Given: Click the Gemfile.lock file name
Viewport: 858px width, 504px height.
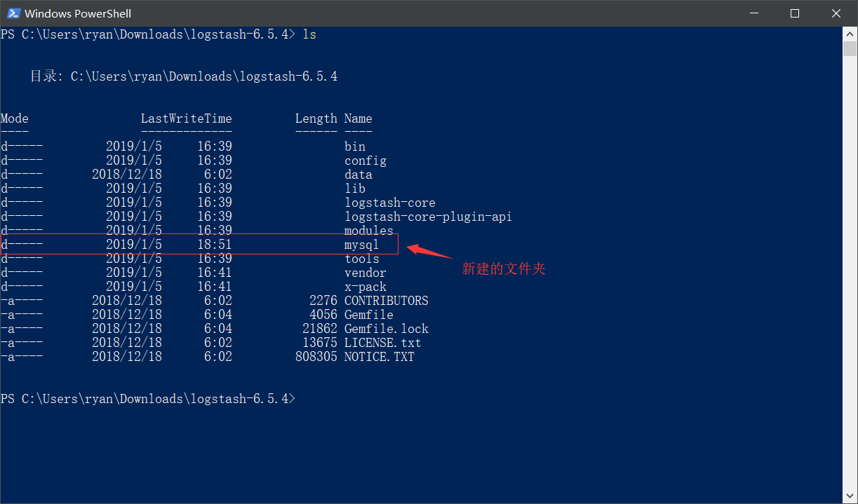Looking at the screenshot, I should [x=386, y=329].
